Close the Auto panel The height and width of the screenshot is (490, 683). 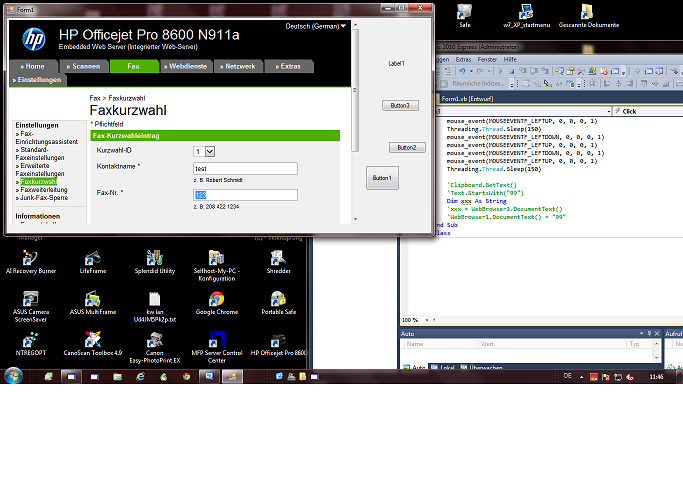point(657,334)
